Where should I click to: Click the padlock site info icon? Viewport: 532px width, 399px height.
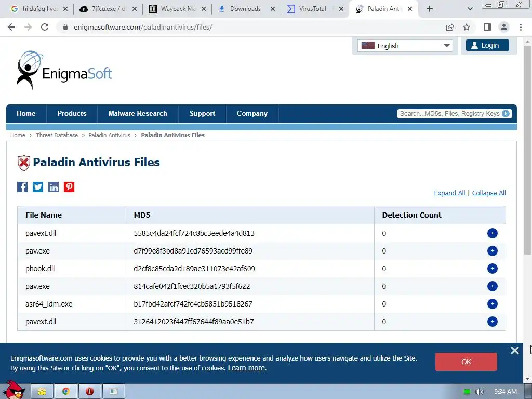point(65,27)
